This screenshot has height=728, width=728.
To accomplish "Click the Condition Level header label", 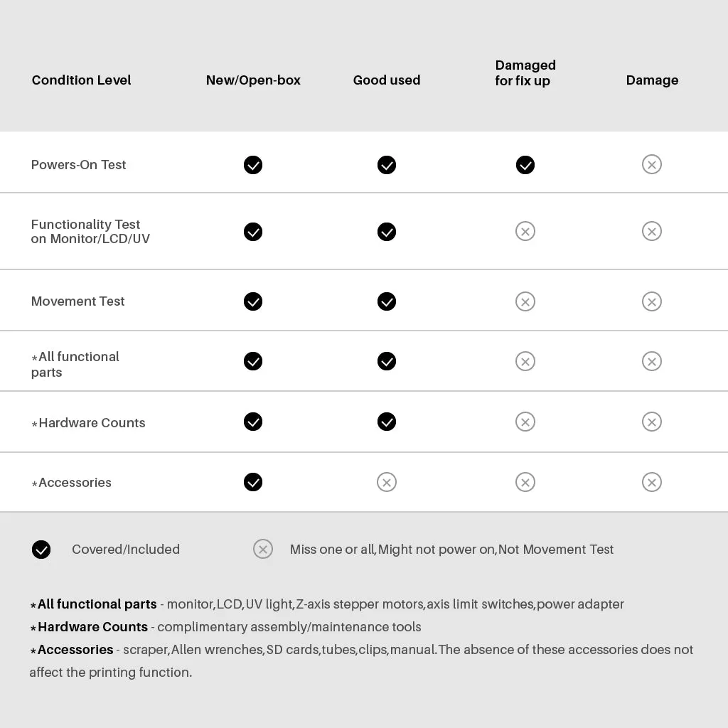I will point(81,80).
